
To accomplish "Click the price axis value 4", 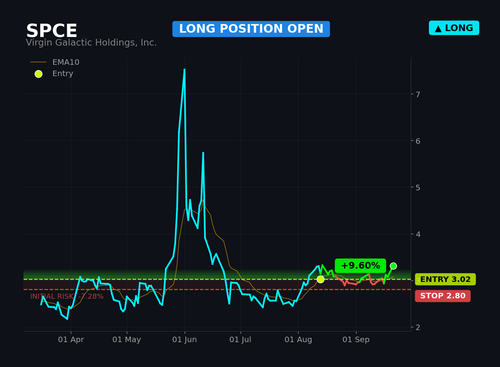I will pos(418,234).
